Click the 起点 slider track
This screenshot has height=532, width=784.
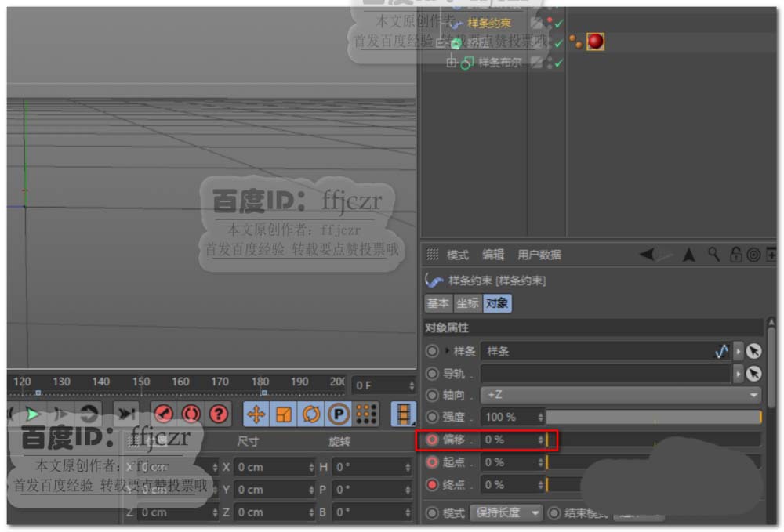tap(654, 462)
